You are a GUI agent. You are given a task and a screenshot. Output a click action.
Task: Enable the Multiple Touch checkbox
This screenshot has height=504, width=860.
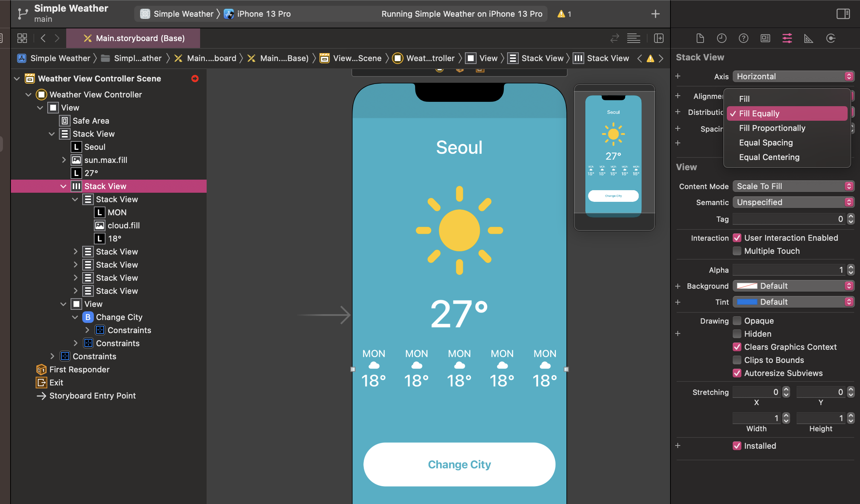(x=737, y=251)
